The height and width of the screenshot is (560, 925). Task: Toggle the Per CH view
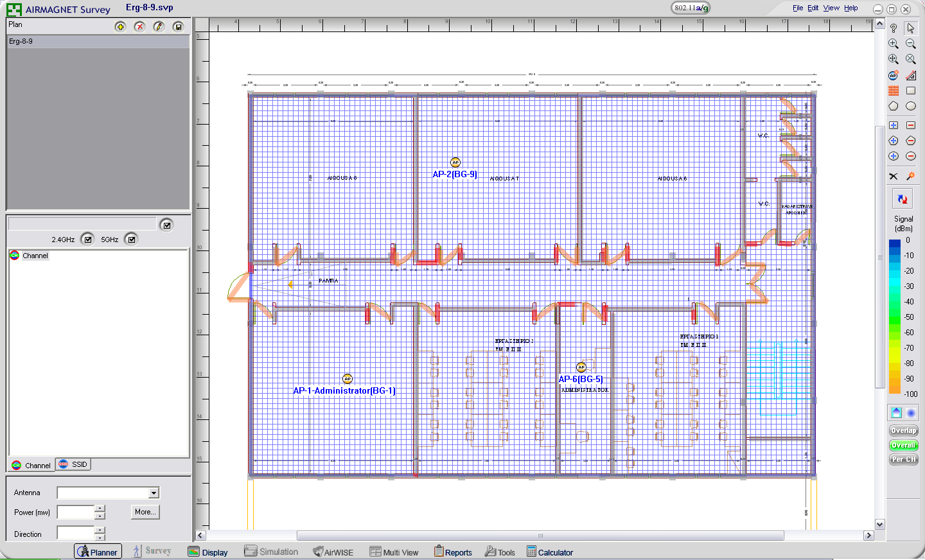(x=903, y=459)
